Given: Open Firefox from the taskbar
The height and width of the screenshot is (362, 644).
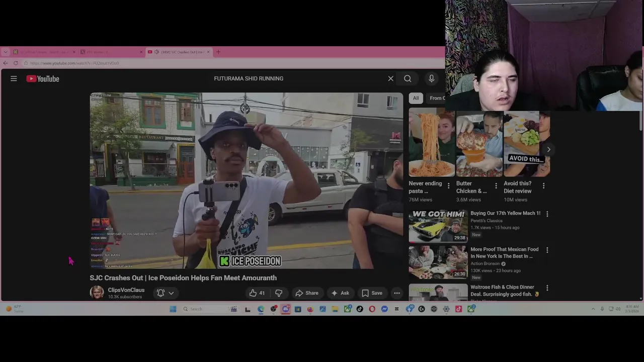Looking at the screenshot, I should [x=310, y=309].
